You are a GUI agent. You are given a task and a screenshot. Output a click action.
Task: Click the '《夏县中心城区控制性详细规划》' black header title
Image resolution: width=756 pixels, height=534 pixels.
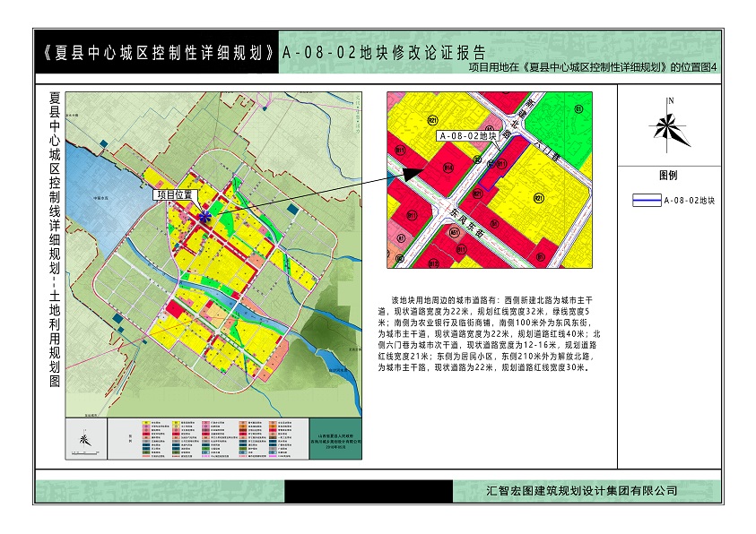[x=158, y=53]
